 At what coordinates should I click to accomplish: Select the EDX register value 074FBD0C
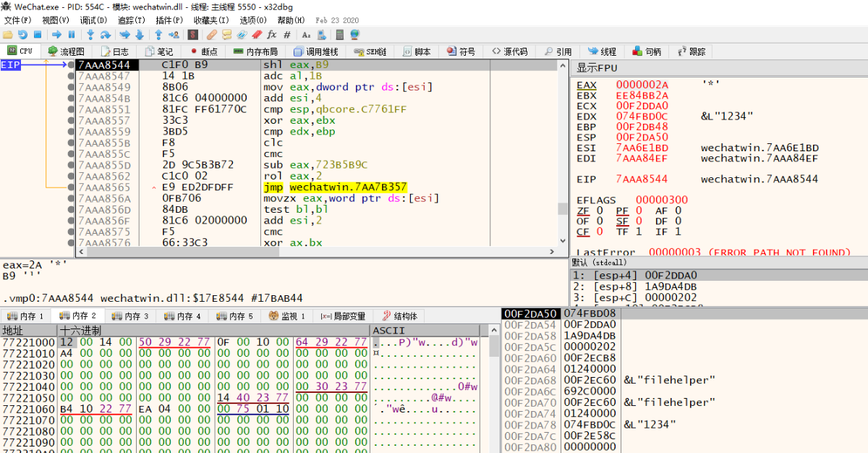[642, 116]
